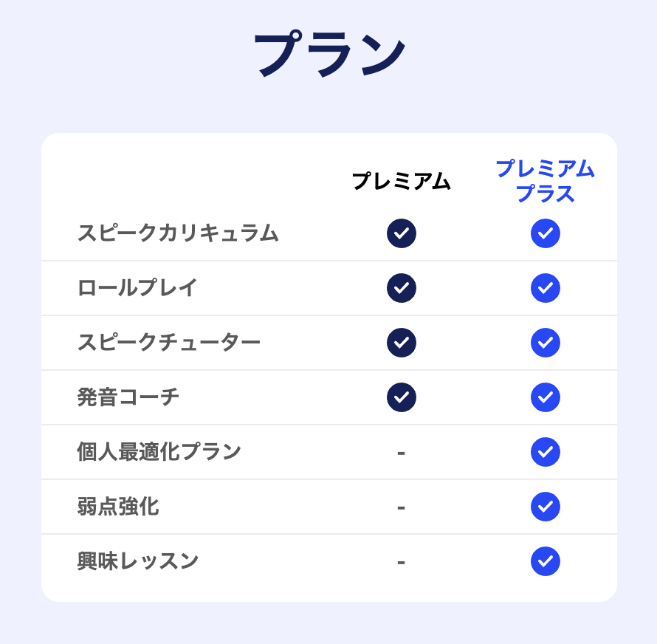657x644 pixels.
Task: Click Premium Plus checkmark for 興味レッスン
Action: (x=546, y=561)
